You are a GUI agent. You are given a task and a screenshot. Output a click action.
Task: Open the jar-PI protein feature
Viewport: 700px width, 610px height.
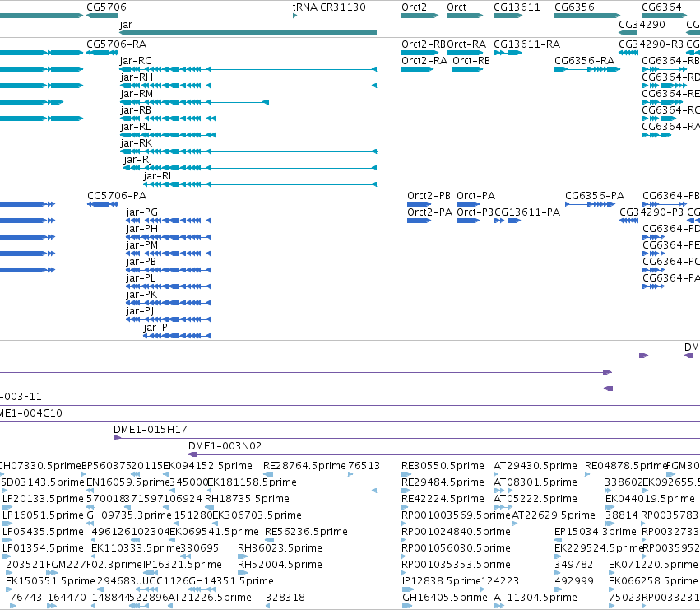[x=177, y=336]
